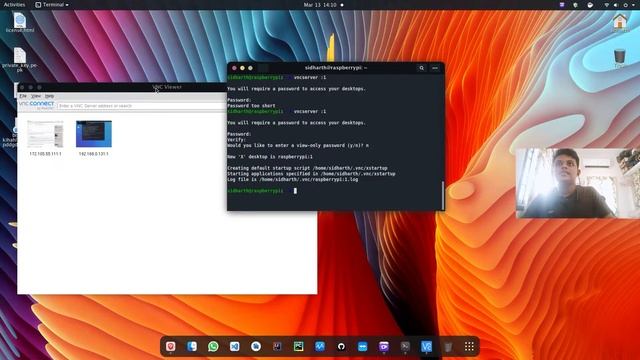Click the purple tray indicator in top bar
Screen dimensions: 640x360
pos(562,5)
